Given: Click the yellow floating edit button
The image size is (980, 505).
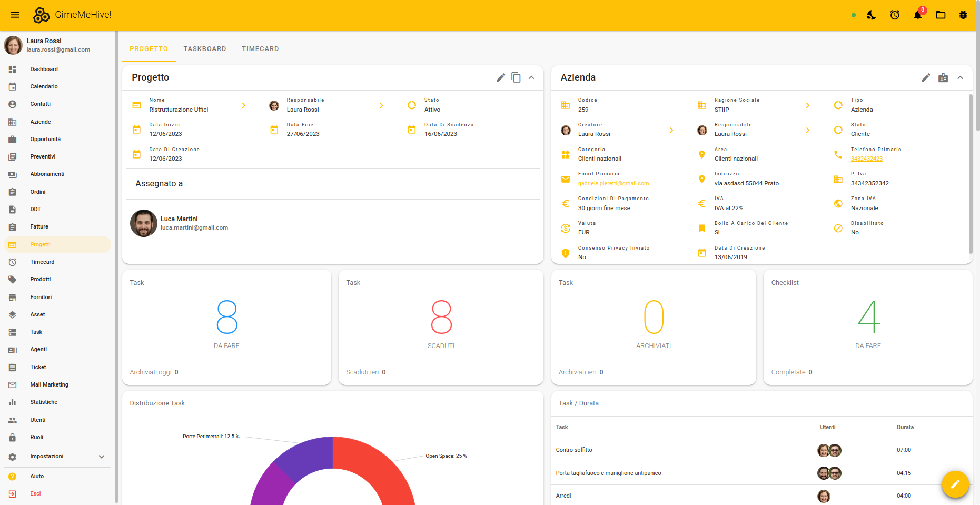Looking at the screenshot, I should pos(955,484).
